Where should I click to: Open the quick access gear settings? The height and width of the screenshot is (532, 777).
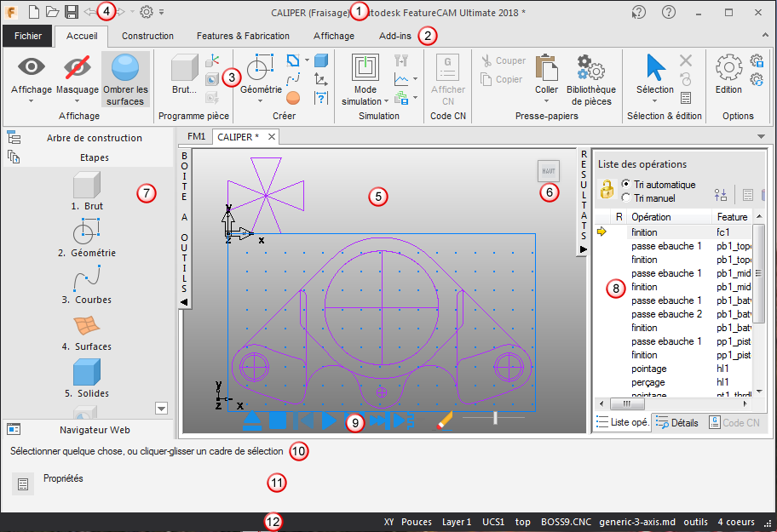tap(147, 12)
